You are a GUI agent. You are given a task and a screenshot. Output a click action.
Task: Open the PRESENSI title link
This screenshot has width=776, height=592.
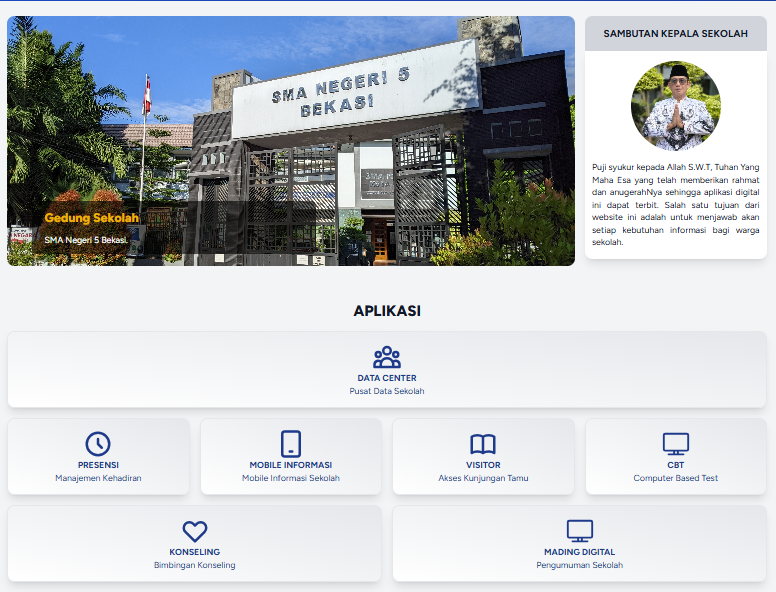[98, 465]
